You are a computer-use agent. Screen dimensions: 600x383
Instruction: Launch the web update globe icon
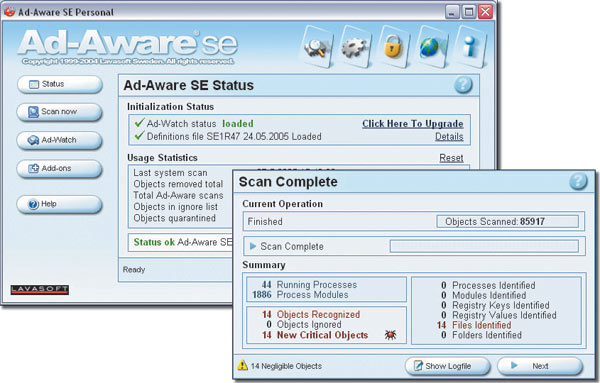(x=432, y=47)
